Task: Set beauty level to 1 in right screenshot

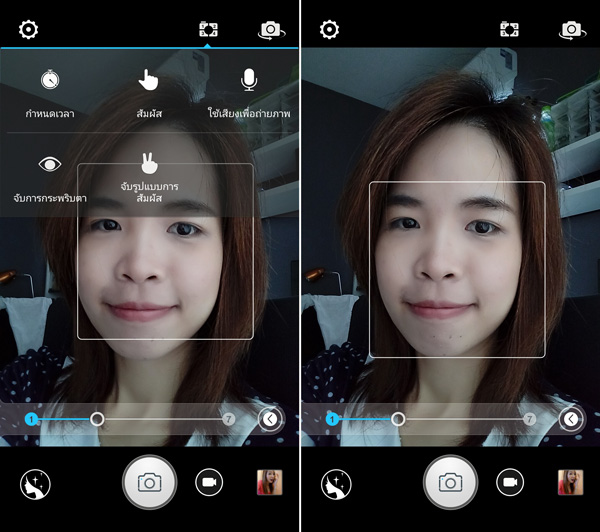Action: pyautogui.click(x=332, y=419)
